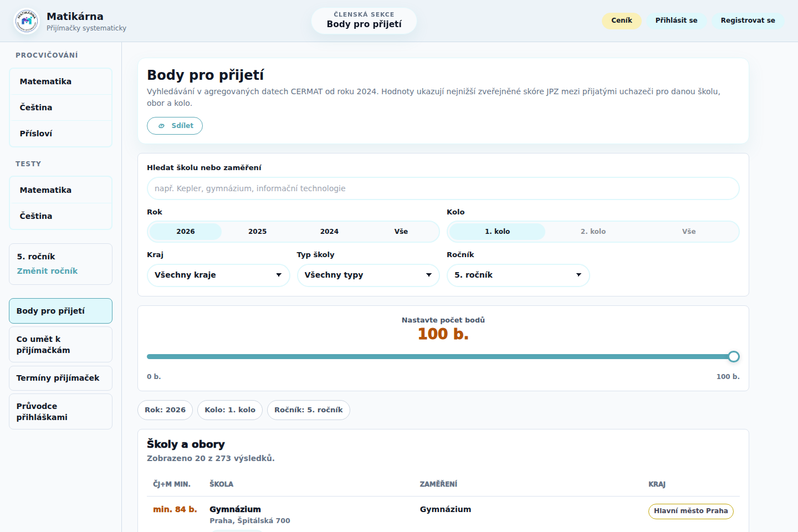Click Registrovat se button
This screenshot has height=532, width=798.
coord(748,21)
